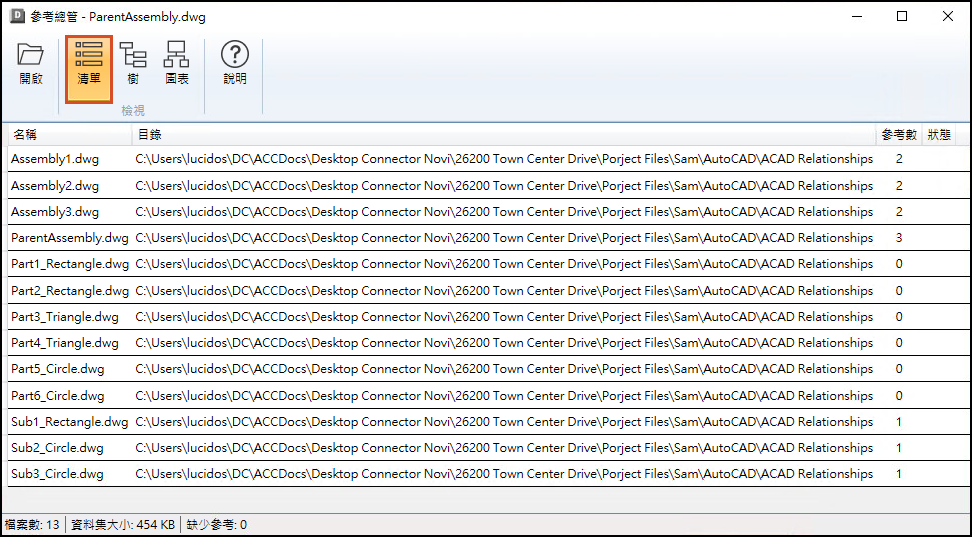Screen dimensions: 972x537
Task: Select Sub2_Circle.dwg file name
Action: 57,448
